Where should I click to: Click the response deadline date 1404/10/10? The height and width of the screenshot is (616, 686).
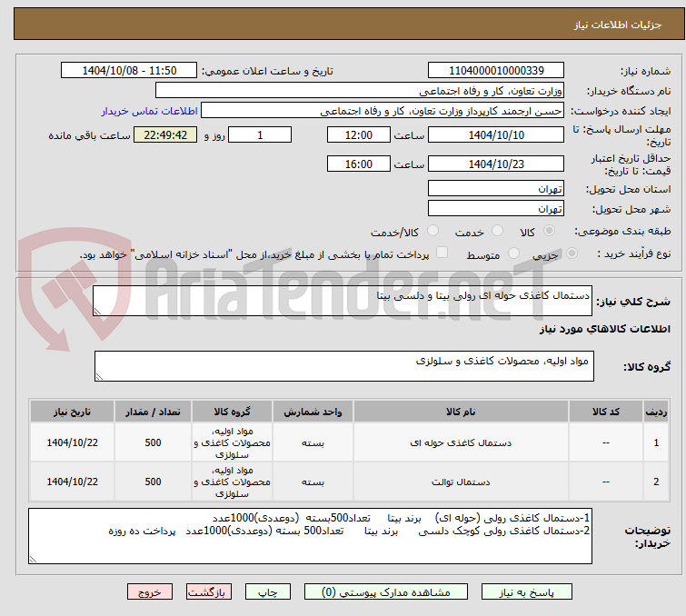click(x=496, y=134)
